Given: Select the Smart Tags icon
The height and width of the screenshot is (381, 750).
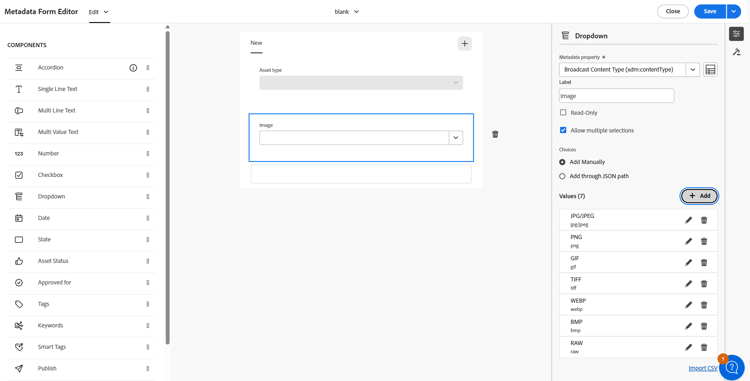Looking at the screenshot, I should pos(19,348).
